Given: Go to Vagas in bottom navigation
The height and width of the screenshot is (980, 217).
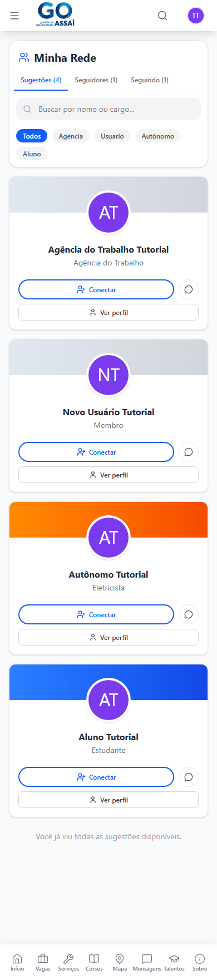Looking at the screenshot, I should coord(43,962).
